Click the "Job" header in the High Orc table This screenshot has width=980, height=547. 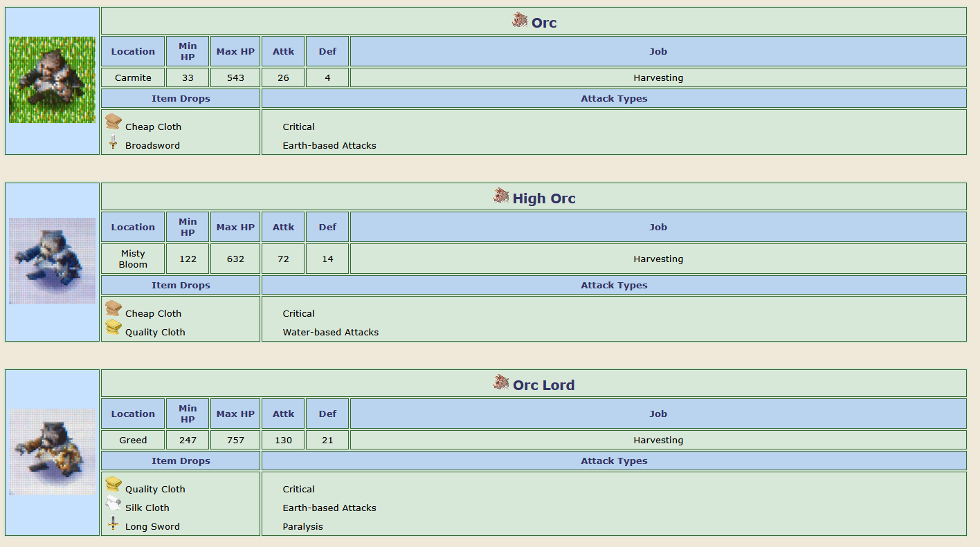658,227
